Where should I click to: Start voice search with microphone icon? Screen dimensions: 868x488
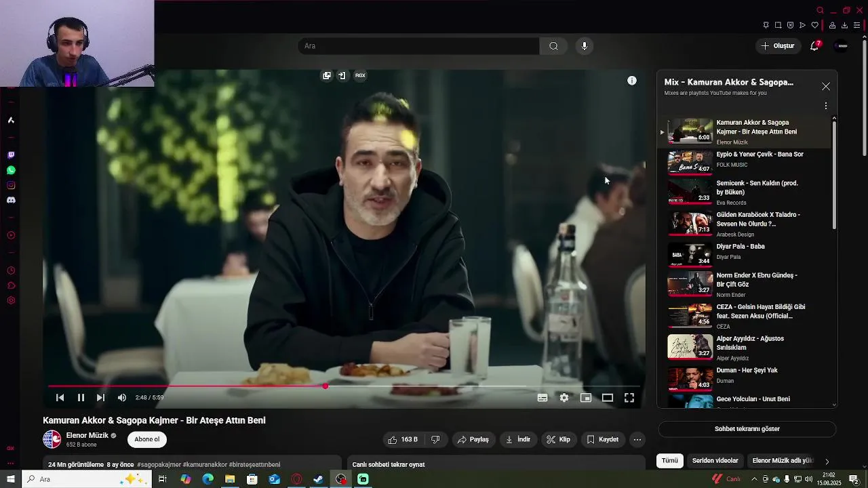point(584,46)
